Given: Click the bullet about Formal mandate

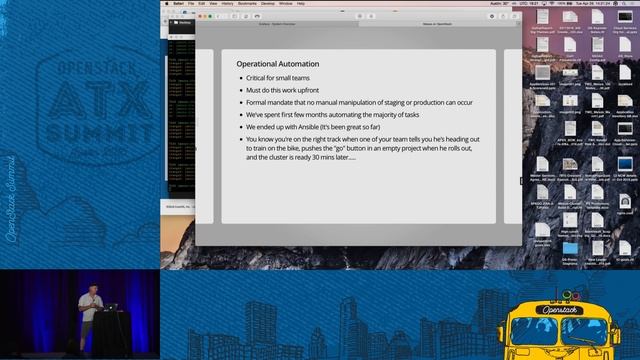Looking at the screenshot, I should pyautogui.click(x=359, y=102).
